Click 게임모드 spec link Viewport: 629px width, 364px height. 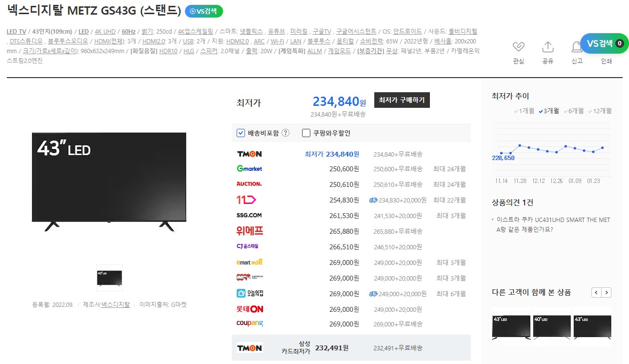(339, 51)
